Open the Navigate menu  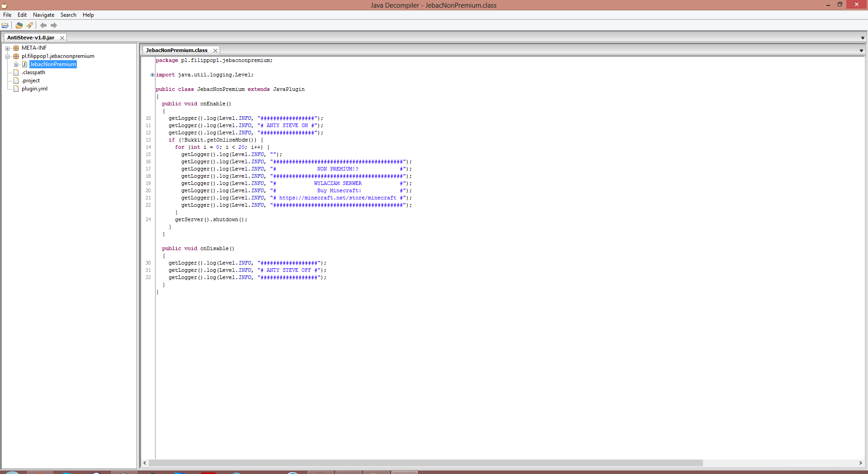point(43,15)
